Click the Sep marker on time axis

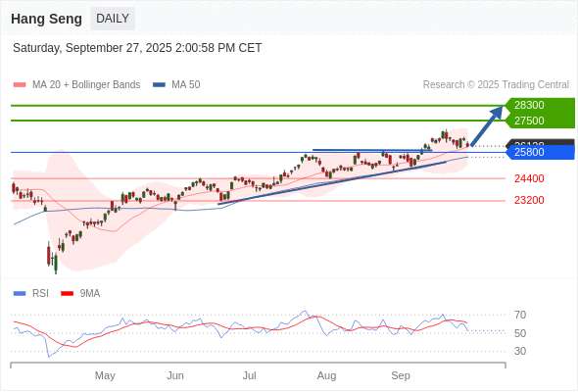click(401, 375)
